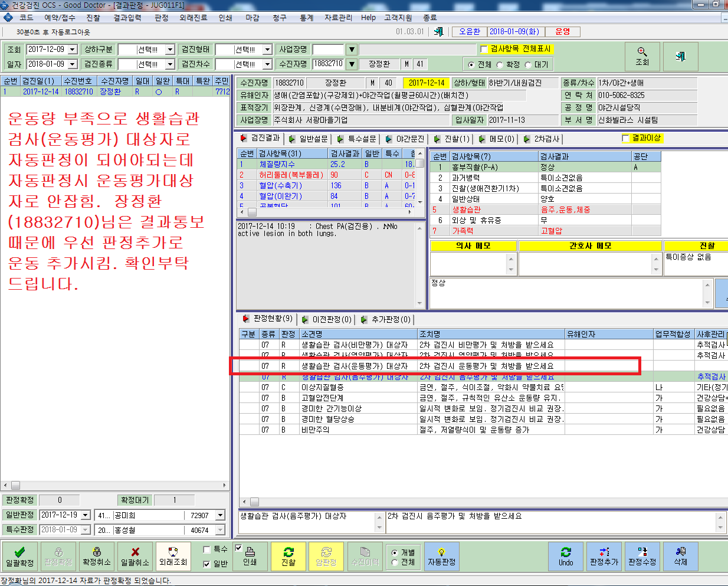Viewport: 728px width, 586px height.
Task: Expand the 검진형태 combo box
Action: coord(244,50)
